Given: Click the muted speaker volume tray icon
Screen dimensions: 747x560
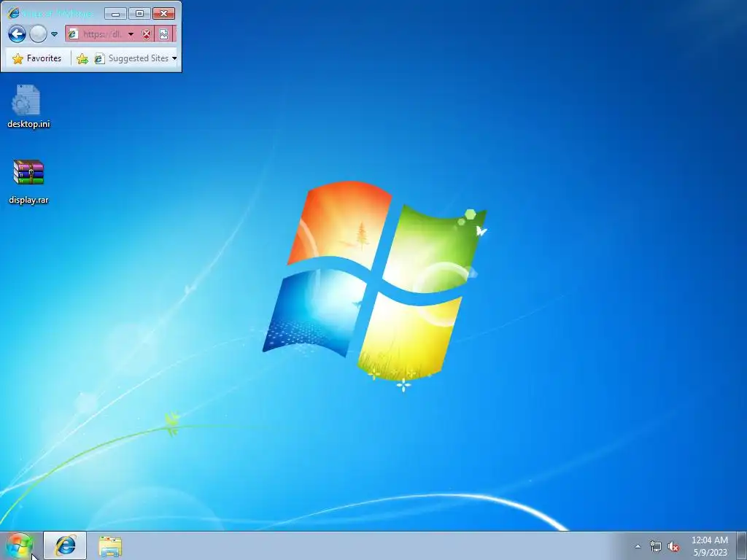Looking at the screenshot, I should pyautogui.click(x=673, y=546).
